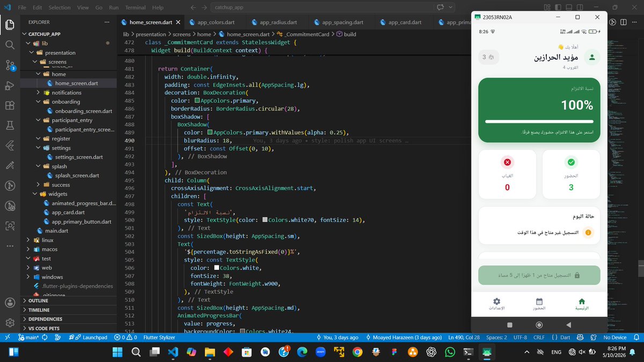Click Colors.white swatch on line 506
The height and width of the screenshot is (362, 644).
(216, 268)
